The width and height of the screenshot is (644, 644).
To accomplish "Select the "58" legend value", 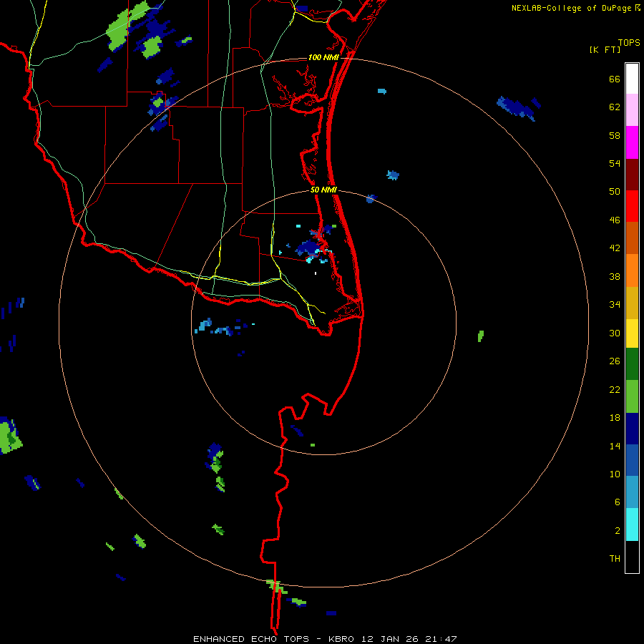I will [615, 135].
